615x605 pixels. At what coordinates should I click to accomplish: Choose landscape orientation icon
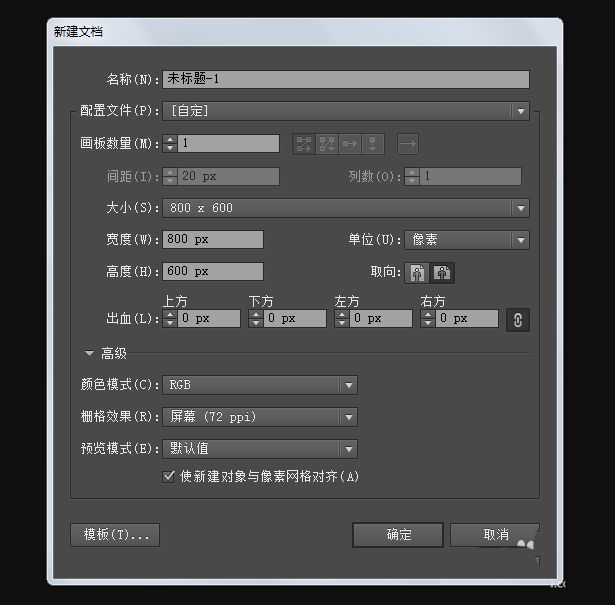pyautogui.click(x=442, y=273)
